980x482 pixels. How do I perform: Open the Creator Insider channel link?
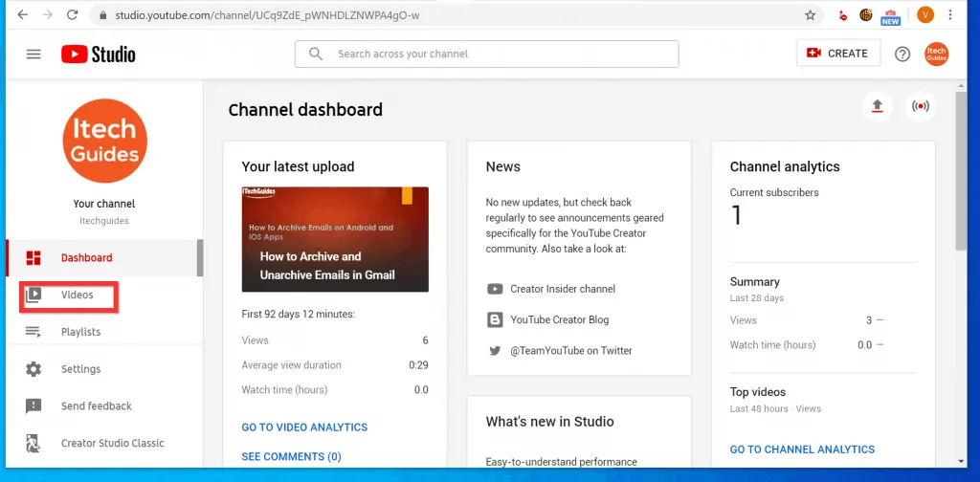[x=563, y=289]
